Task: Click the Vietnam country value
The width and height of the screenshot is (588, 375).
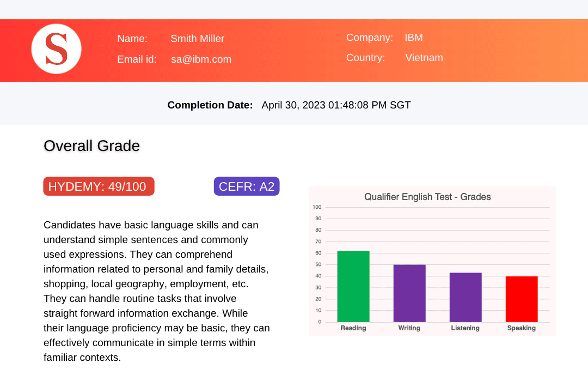Action: [x=424, y=58]
